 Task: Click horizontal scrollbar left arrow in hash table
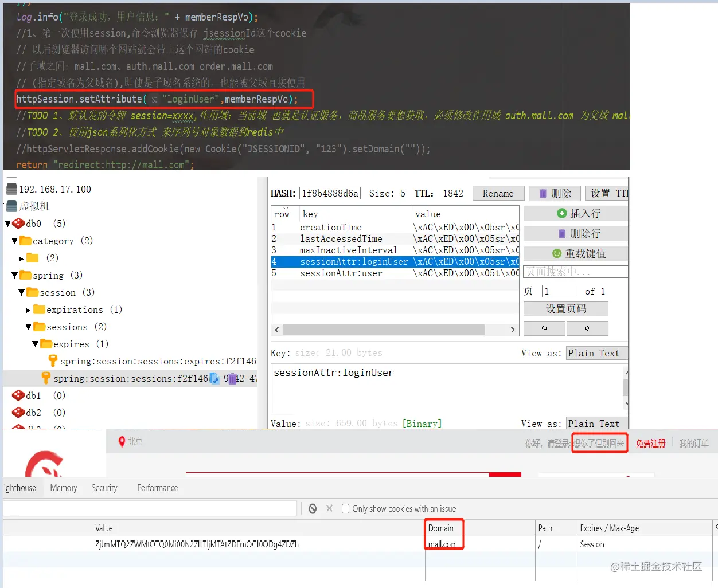(277, 330)
